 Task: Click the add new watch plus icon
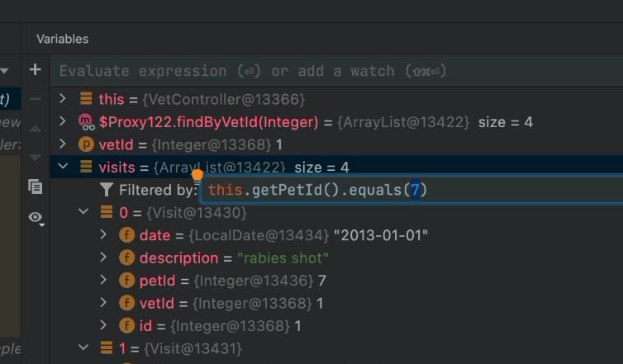(x=35, y=70)
